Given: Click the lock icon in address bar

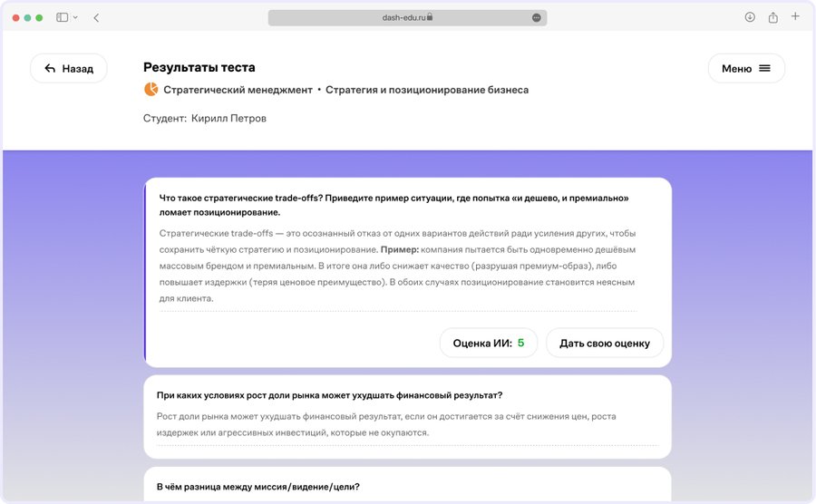Looking at the screenshot, I should point(430,17).
